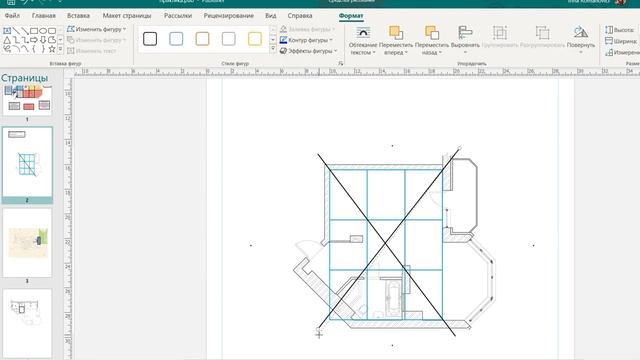Click the Высота height icon
This screenshot has height=360, width=640.
pyautogui.click(x=609, y=30)
